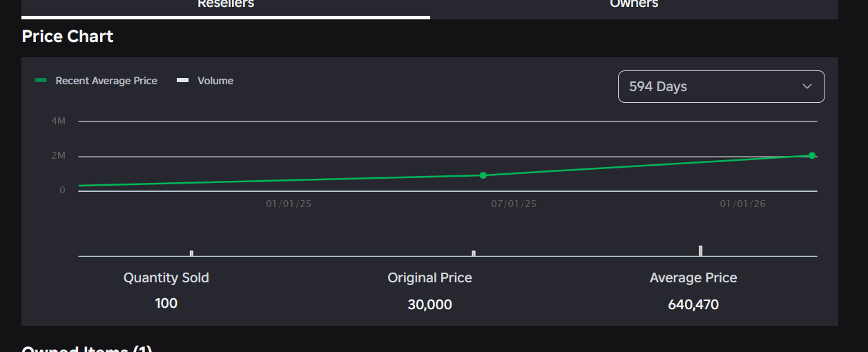868x352 pixels.
Task: Click the Original Price value 30,000
Action: point(430,304)
